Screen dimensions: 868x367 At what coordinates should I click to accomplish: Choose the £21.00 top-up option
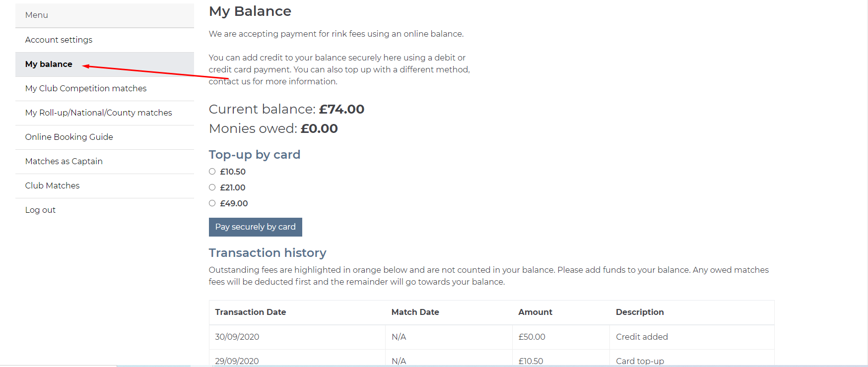point(212,187)
